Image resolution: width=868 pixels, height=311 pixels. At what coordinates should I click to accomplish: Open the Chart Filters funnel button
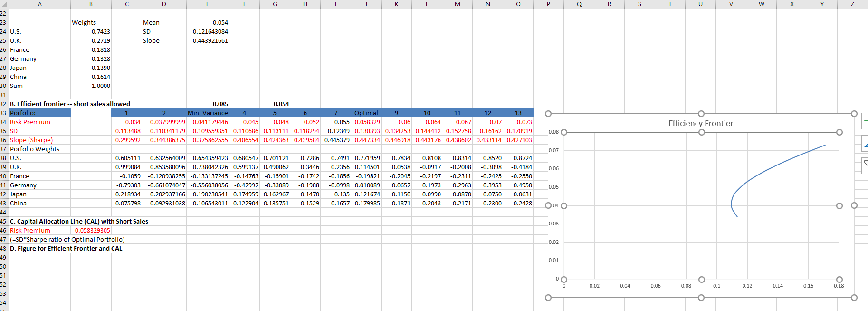click(x=865, y=165)
